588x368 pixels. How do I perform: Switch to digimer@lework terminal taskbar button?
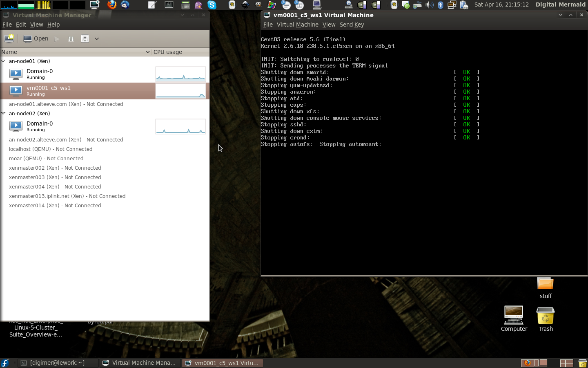click(x=58, y=363)
